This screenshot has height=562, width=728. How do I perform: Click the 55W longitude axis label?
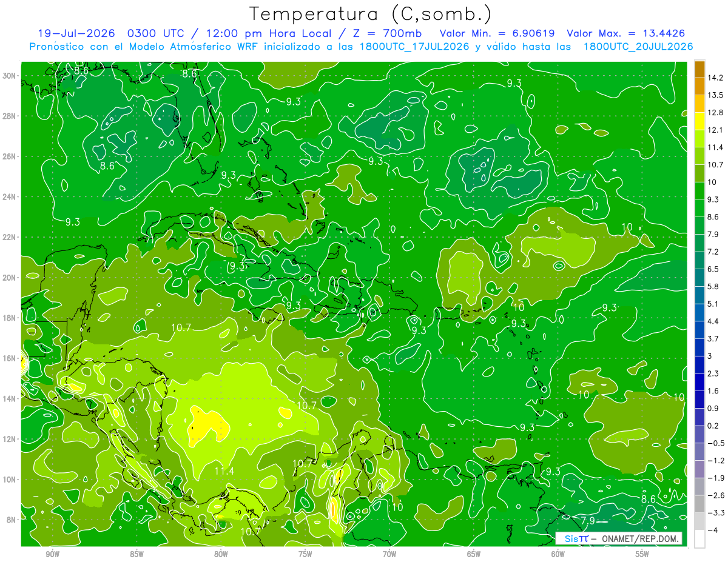(642, 554)
